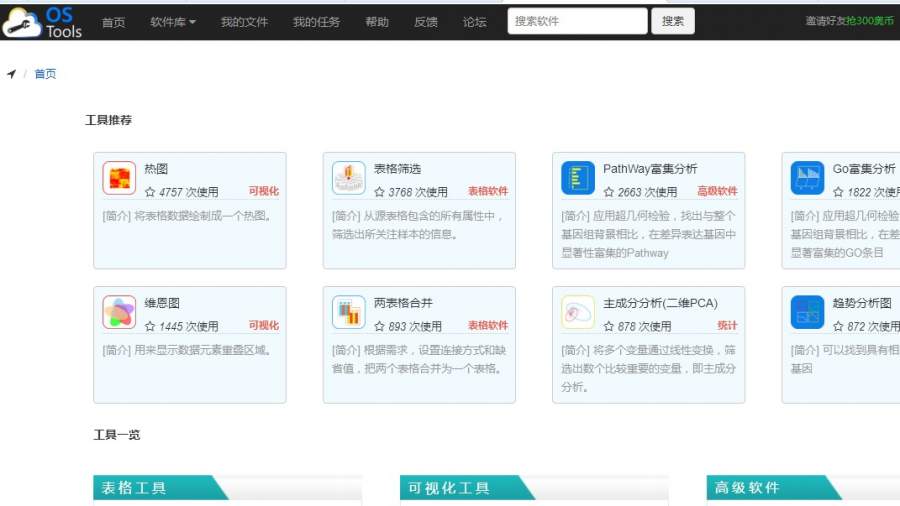Open the 反馈 menu item
900x506 pixels.
tap(426, 22)
